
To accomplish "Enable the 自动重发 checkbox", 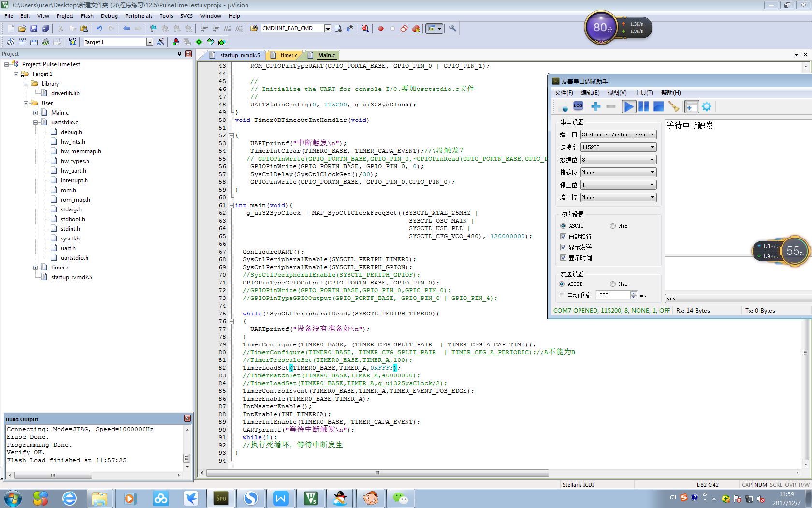I will pyautogui.click(x=562, y=295).
